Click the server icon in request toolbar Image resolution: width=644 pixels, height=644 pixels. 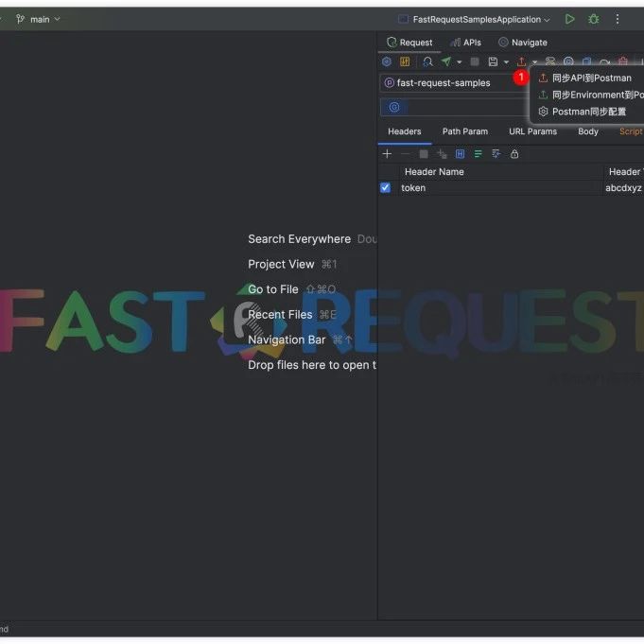pyautogui.click(x=550, y=61)
